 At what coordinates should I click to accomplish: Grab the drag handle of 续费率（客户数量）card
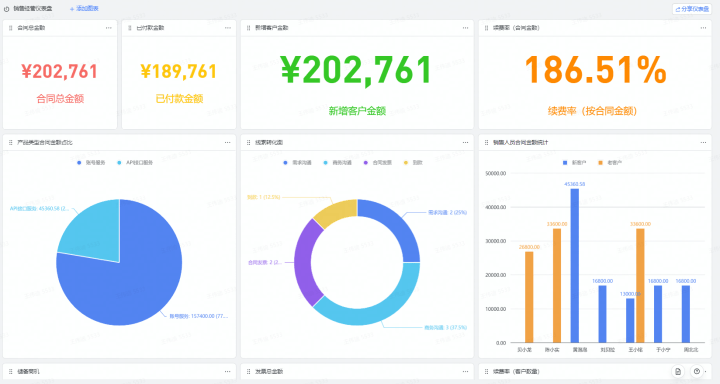point(486,372)
